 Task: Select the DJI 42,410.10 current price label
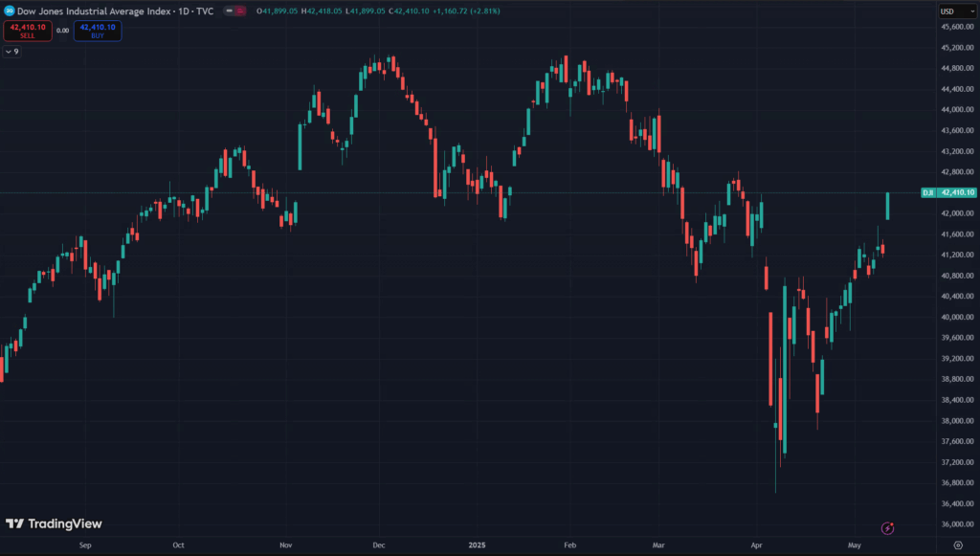click(x=948, y=192)
